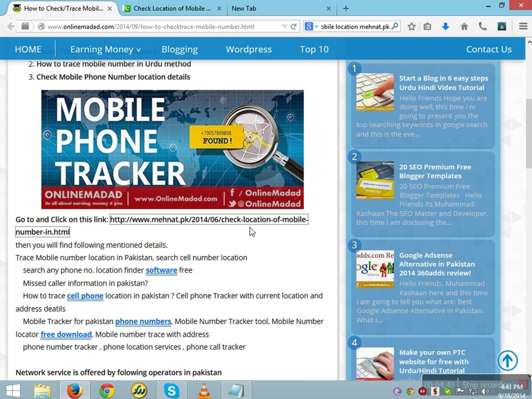This screenshot has height=399, width=532.
Task: Open VLC media player from taskbar
Action: point(204,391)
